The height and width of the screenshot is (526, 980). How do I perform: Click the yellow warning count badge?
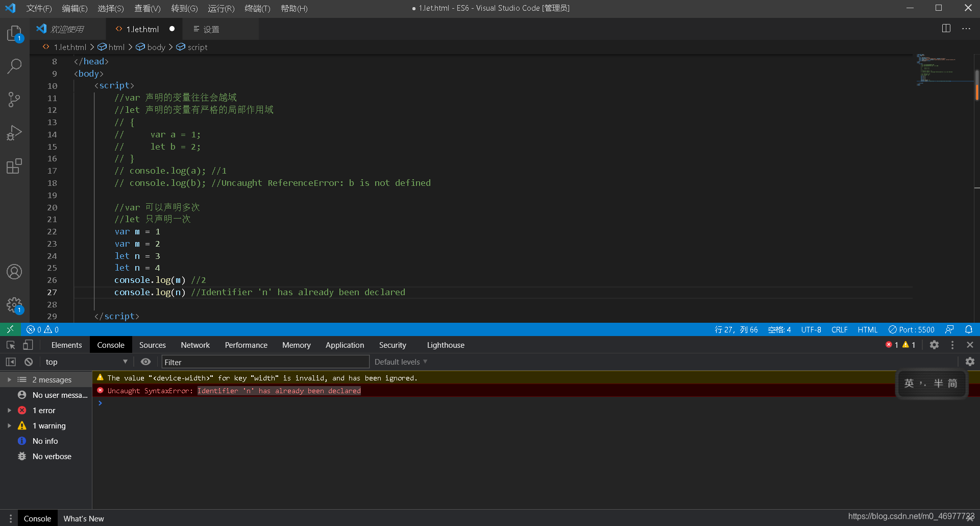[x=909, y=345]
